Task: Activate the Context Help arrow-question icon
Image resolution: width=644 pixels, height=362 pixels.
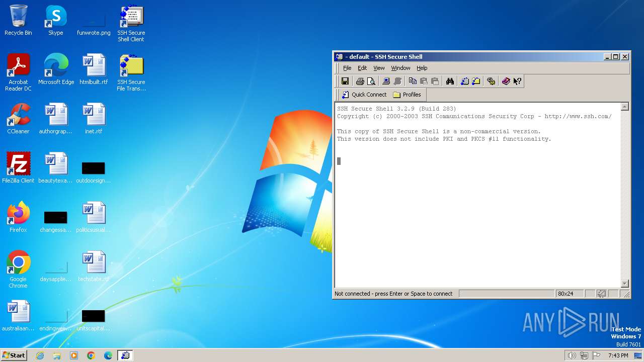Action: tap(517, 81)
